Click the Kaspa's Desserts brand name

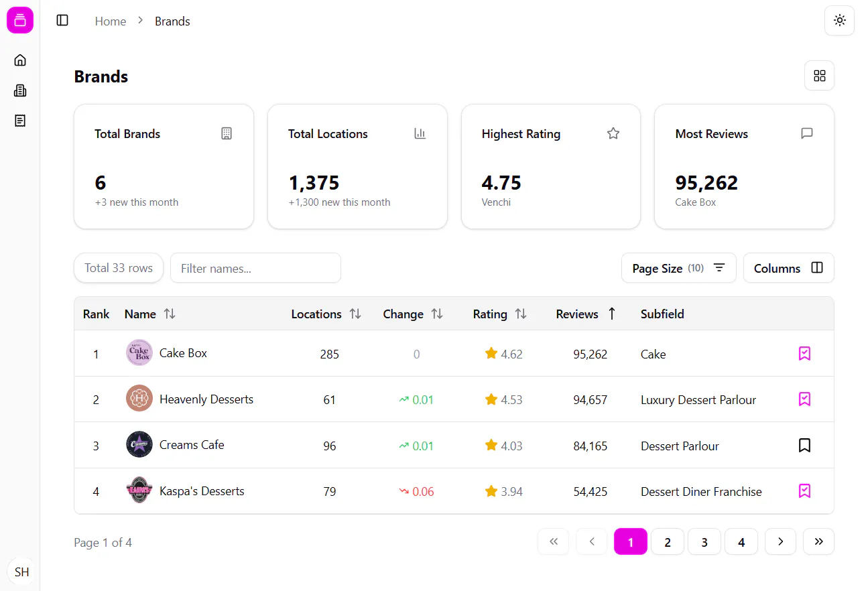(202, 491)
